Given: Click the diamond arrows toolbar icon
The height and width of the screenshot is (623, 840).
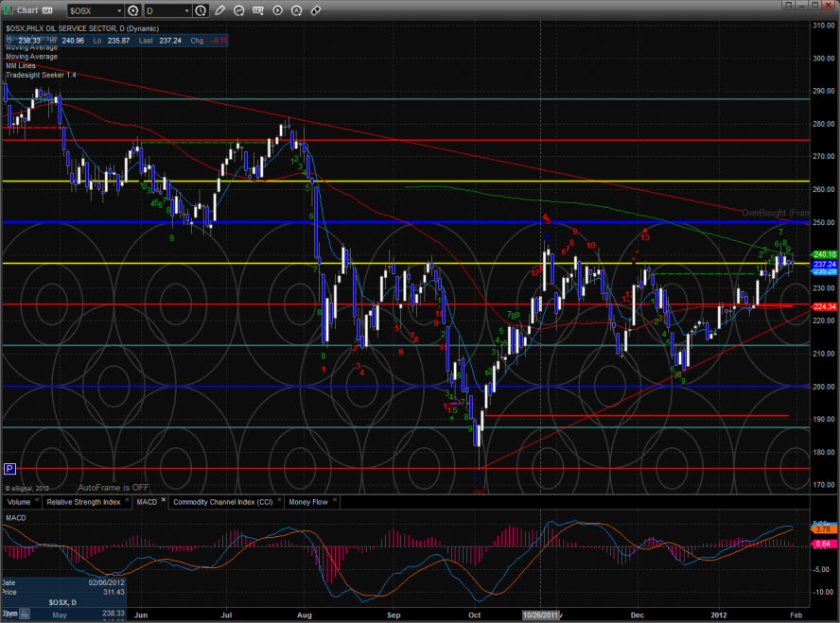Looking at the screenshot, I should coord(316,10).
